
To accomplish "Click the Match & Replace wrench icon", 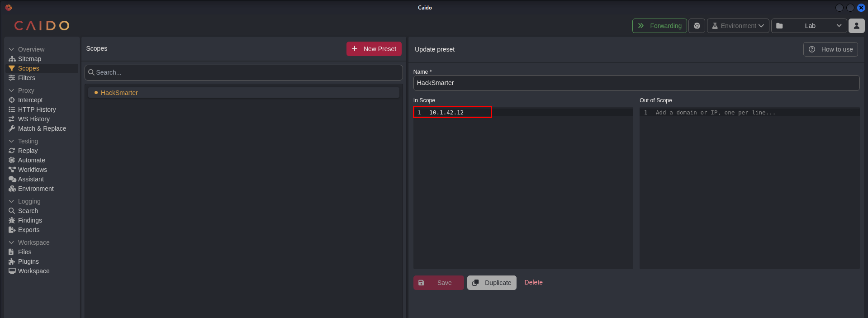I will tap(12, 128).
